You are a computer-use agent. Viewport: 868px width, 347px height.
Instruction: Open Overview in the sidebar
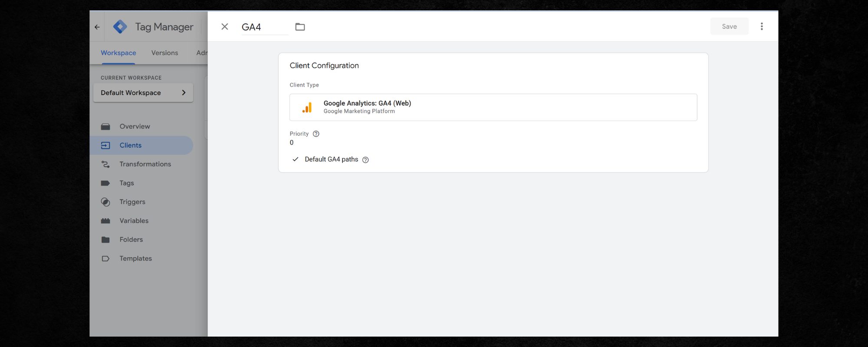135,127
